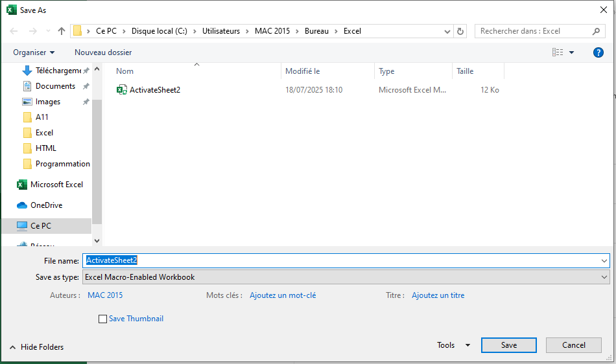Click the view layout icon
Viewport: 616px width, 364px height.
[558, 52]
